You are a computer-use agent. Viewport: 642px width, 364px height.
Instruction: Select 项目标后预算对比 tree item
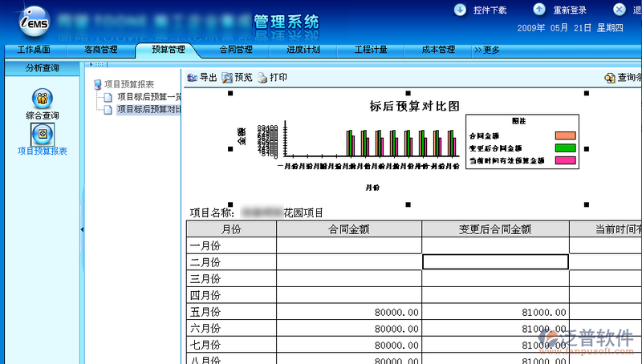[x=148, y=109]
